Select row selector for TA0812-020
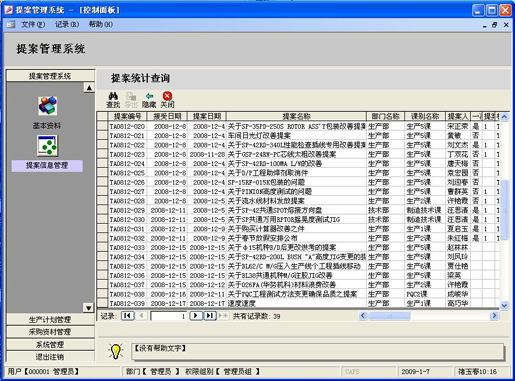Screen dimensions: 515x381 click(x=103, y=126)
